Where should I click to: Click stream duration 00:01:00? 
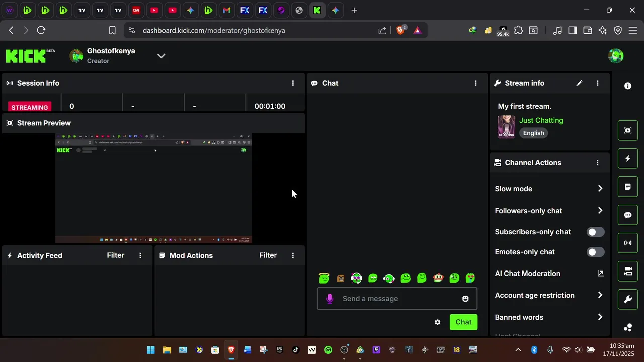(x=270, y=106)
